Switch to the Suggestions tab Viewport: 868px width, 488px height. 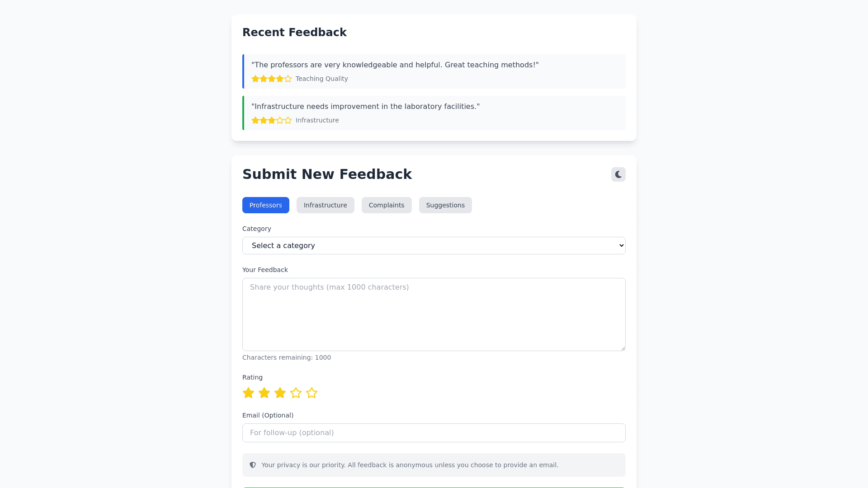445,205
